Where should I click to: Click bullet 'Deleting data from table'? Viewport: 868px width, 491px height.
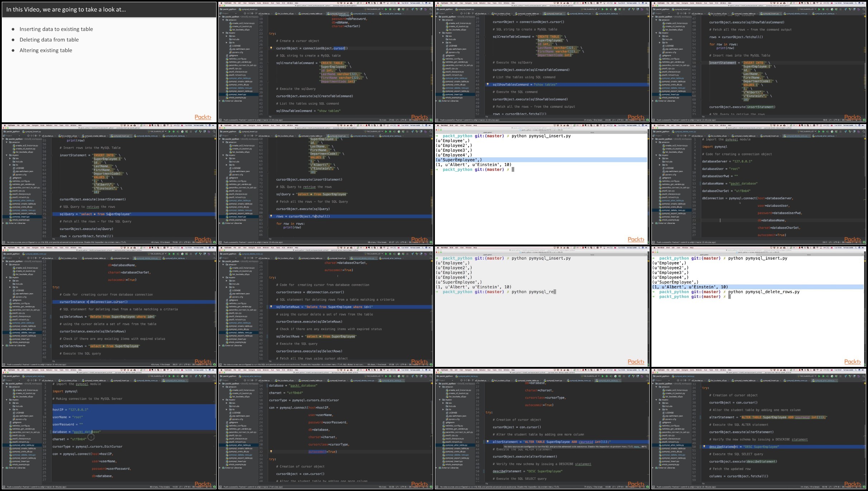click(x=49, y=40)
